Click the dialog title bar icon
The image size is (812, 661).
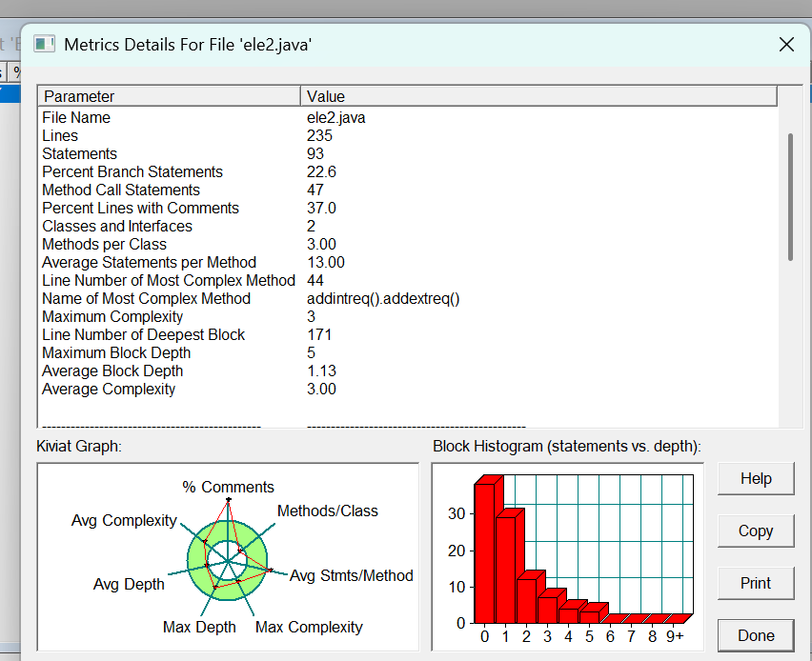tap(44, 45)
